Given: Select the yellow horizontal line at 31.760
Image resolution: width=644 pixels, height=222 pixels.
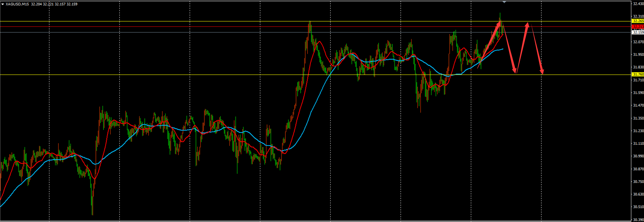Looking at the screenshot, I should pos(315,75).
